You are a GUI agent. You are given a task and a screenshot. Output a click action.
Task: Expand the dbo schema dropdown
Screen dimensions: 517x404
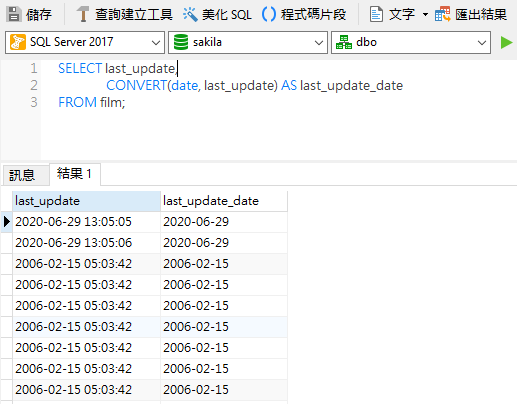coord(481,43)
